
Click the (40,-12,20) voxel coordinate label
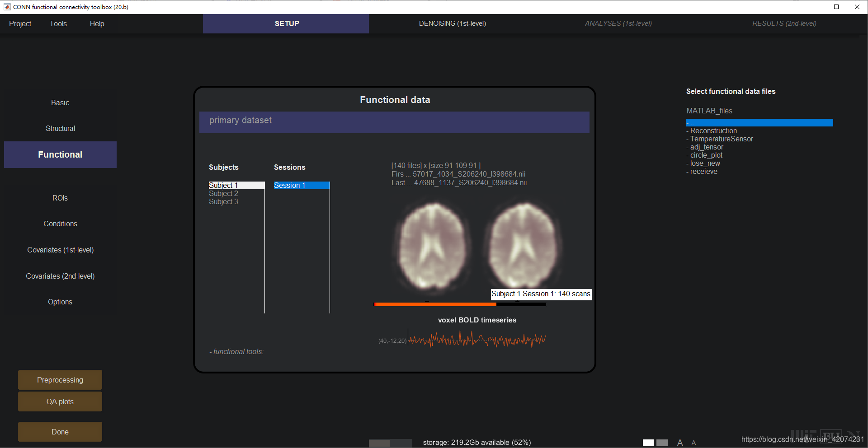point(392,341)
